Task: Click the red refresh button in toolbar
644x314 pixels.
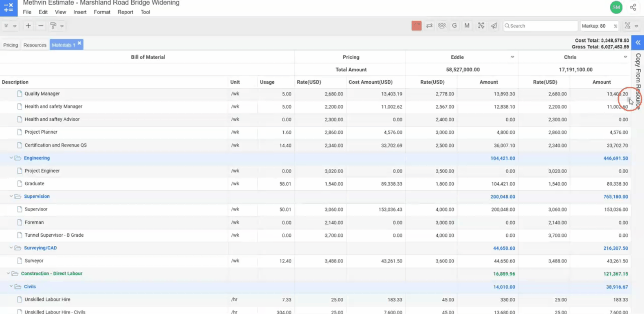Action: pos(416,26)
